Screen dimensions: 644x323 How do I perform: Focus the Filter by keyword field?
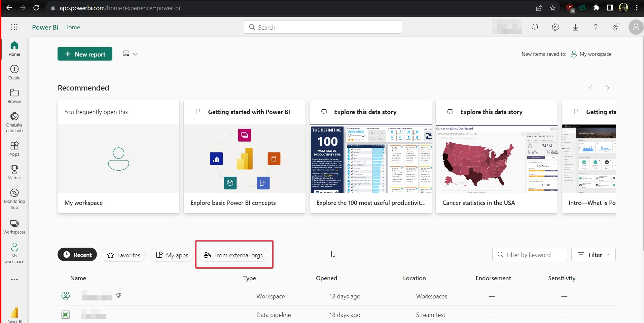[530, 255]
